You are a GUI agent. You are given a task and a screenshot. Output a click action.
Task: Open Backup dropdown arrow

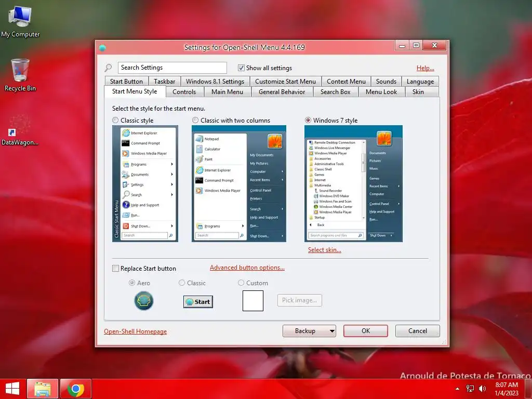332,331
